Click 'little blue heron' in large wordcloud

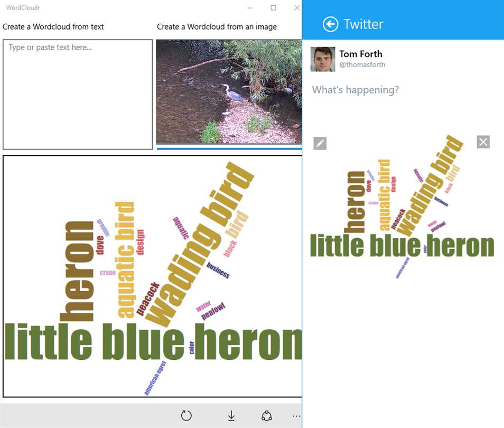(154, 341)
